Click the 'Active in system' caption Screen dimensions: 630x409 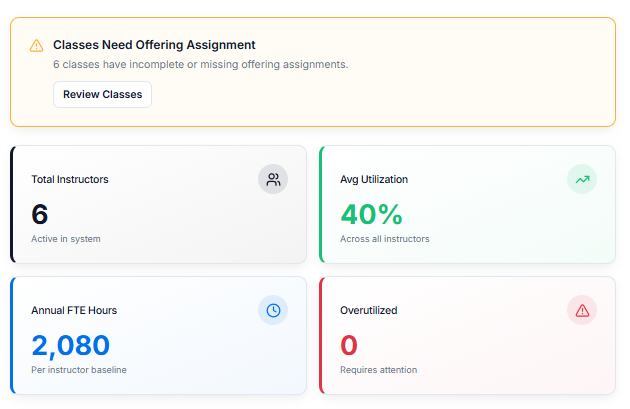(66, 239)
